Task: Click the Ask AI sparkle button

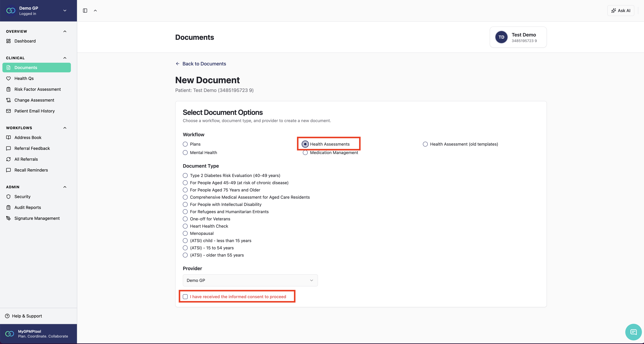Action: pyautogui.click(x=620, y=11)
